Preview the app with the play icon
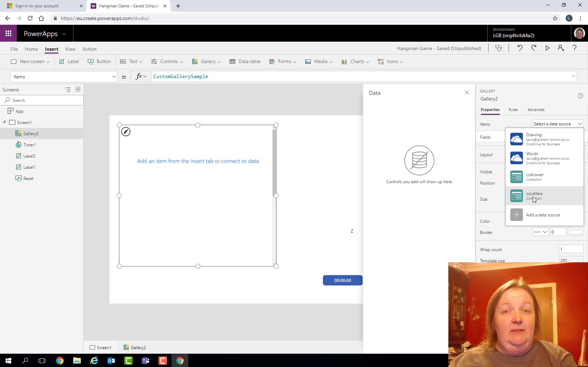Image resolution: width=588 pixels, height=367 pixels. coord(547,48)
